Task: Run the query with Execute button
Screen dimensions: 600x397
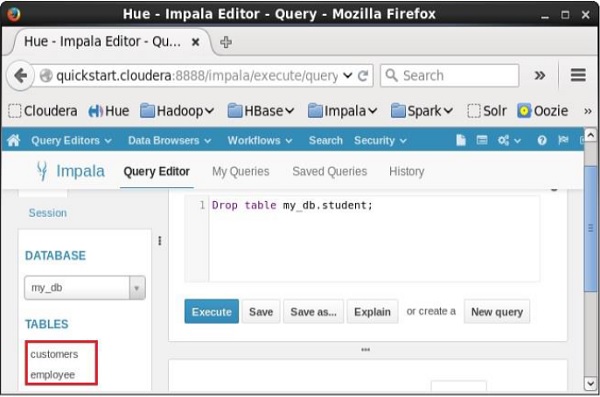Action: [x=212, y=312]
